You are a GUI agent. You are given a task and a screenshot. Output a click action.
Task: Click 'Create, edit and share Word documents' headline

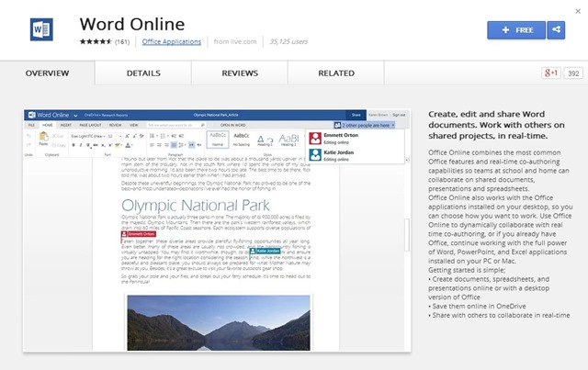coord(496,125)
